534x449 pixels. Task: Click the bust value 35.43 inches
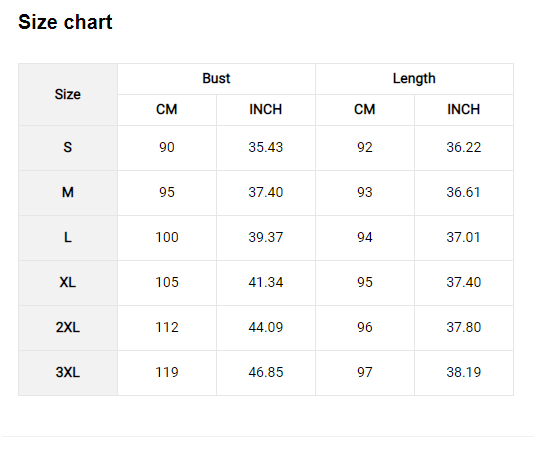266,148
